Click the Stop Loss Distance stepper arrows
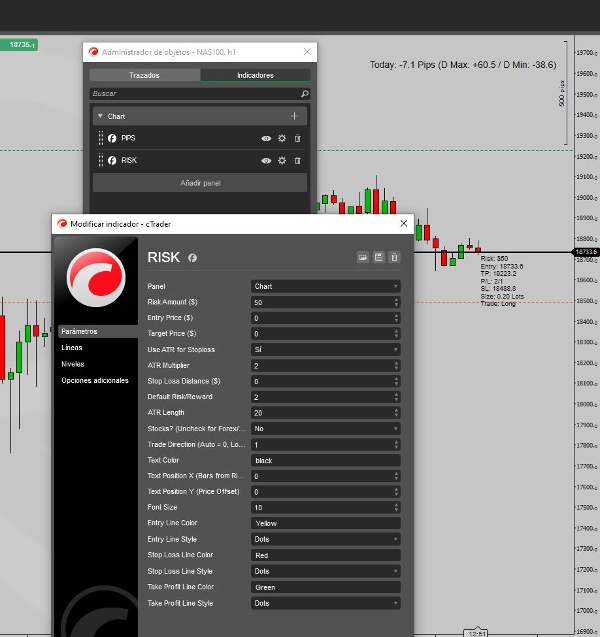This screenshot has height=637, width=600. click(x=396, y=381)
